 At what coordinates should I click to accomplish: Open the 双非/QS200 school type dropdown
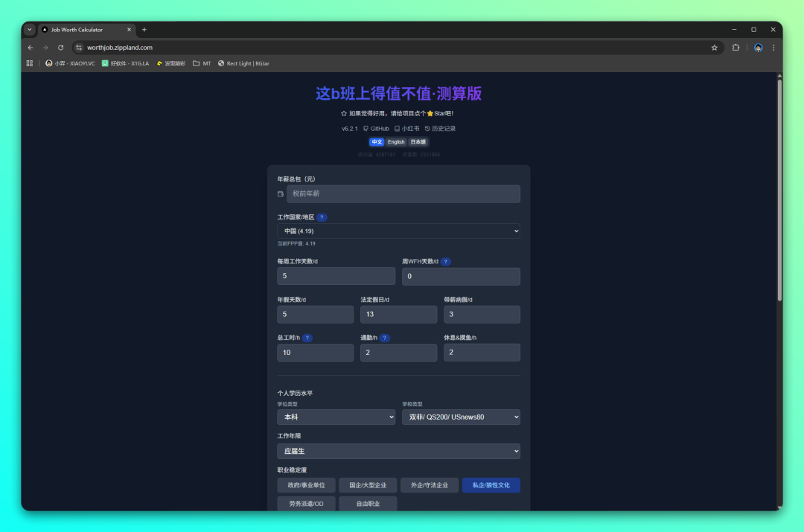461,417
